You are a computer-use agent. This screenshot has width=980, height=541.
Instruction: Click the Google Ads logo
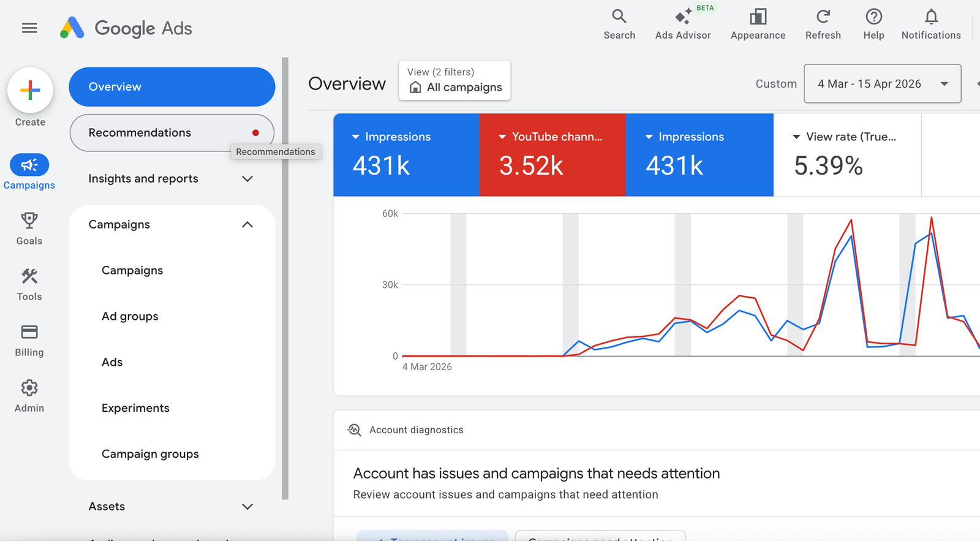click(x=126, y=28)
